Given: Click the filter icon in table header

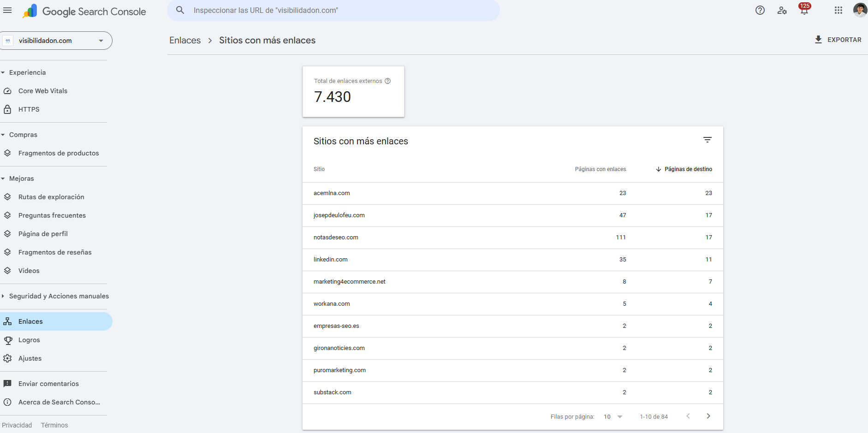Looking at the screenshot, I should click(707, 140).
